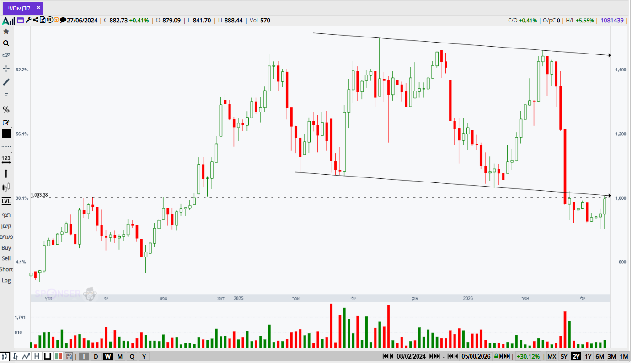Set range to 3M

pos(612,356)
